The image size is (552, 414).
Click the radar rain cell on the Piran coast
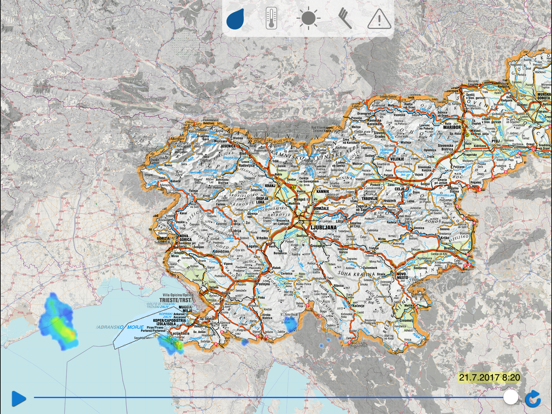(x=171, y=344)
